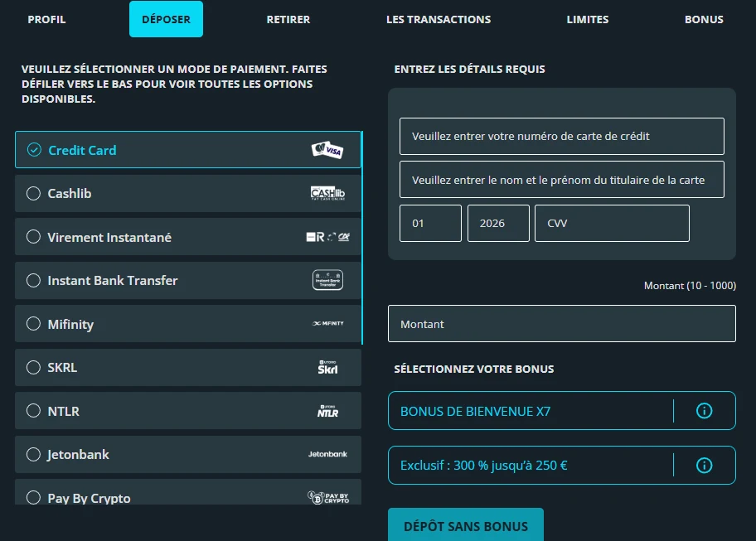
Task: Select the NTLR radio button
Action: (x=33, y=410)
